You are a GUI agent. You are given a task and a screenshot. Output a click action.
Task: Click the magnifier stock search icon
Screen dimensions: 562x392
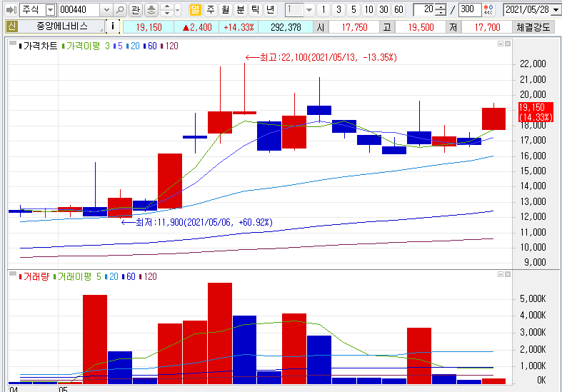point(121,10)
